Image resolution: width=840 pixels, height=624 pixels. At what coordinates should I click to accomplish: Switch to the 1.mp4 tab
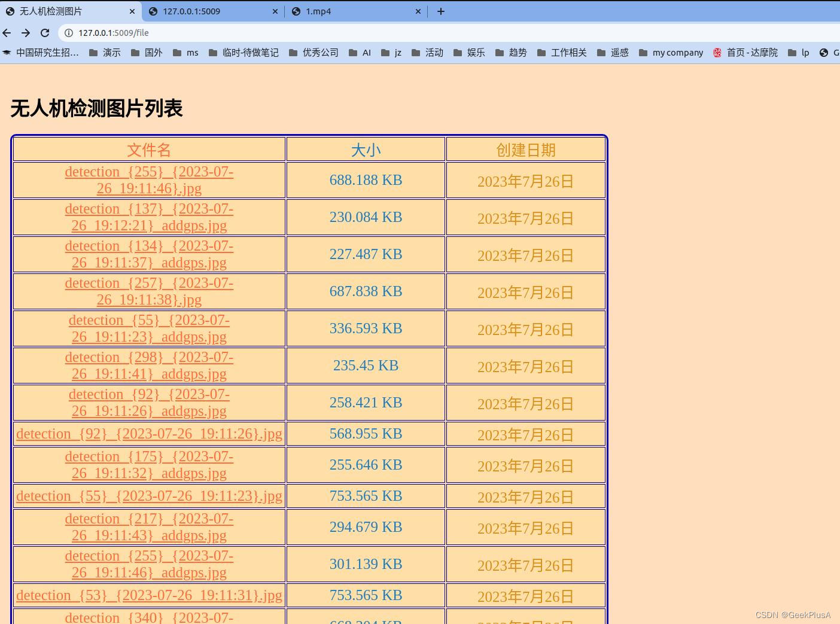[x=357, y=11]
